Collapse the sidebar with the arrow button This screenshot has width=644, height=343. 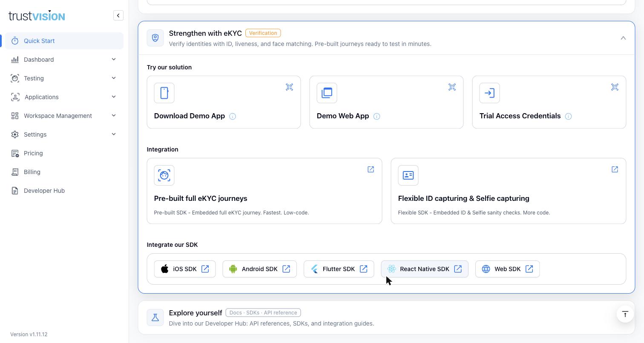(118, 16)
